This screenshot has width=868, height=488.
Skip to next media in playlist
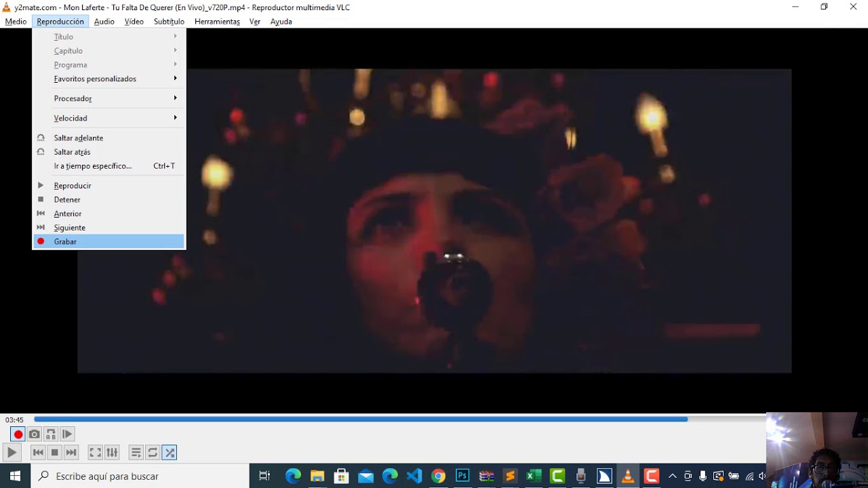[71, 452]
